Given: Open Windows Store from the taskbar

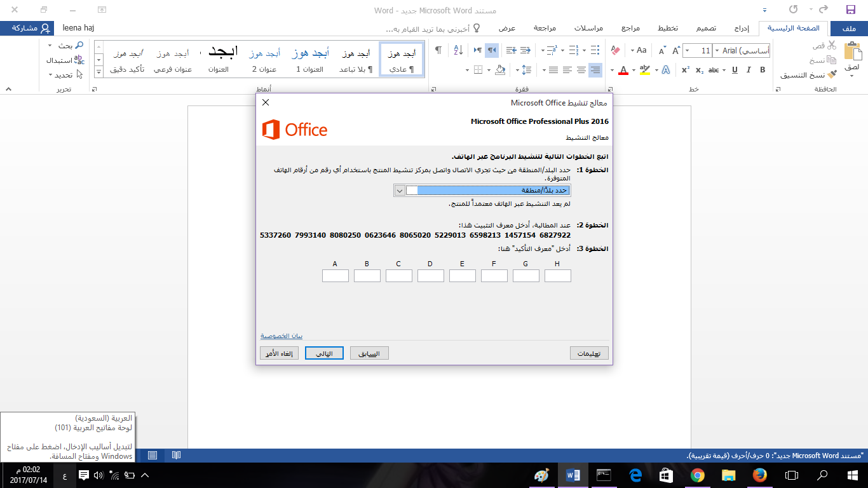Looking at the screenshot, I should pyautogui.click(x=667, y=475).
